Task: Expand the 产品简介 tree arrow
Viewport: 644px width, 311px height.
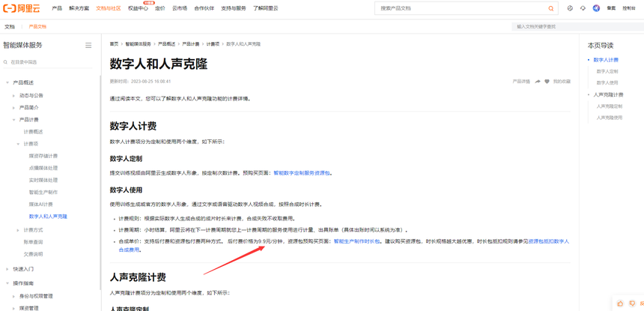Action: tap(13, 107)
